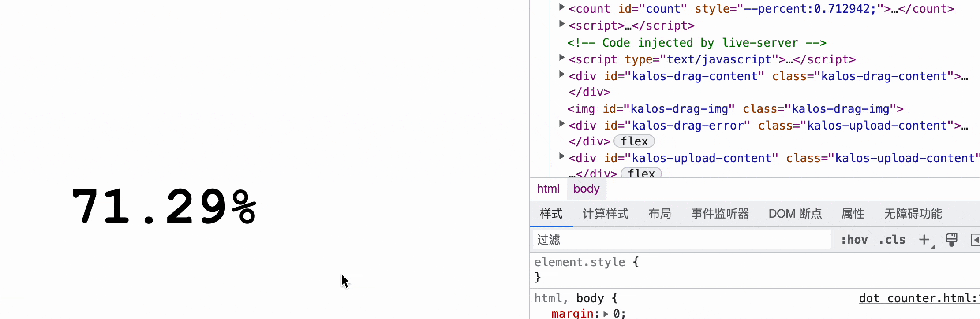The width and height of the screenshot is (980, 319).
Task: Add a new style rule with plus icon
Action: point(924,240)
